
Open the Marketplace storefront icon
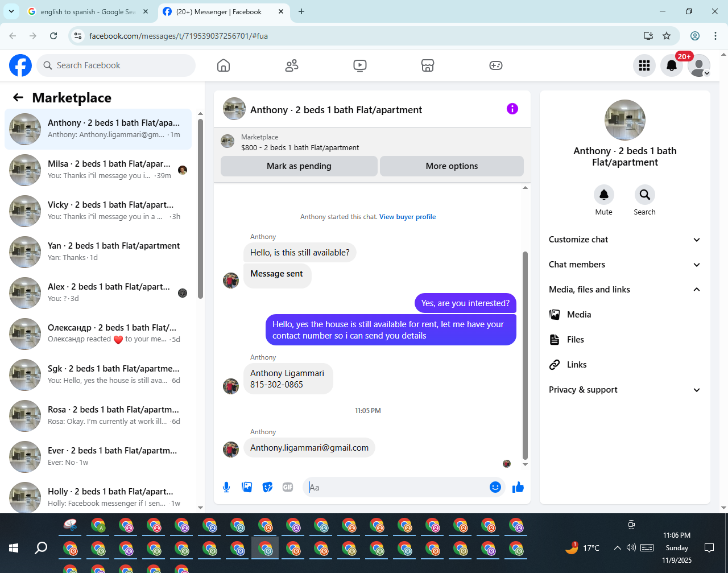[428, 65]
